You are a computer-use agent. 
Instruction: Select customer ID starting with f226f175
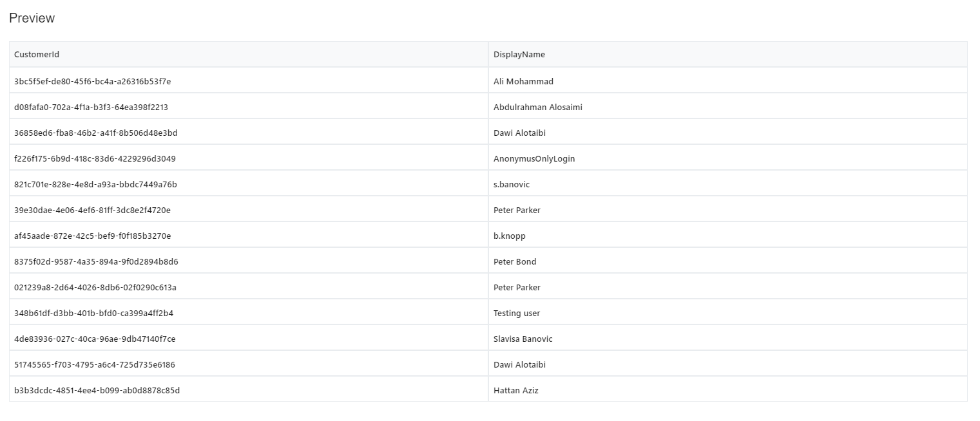(x=95, y=159)
